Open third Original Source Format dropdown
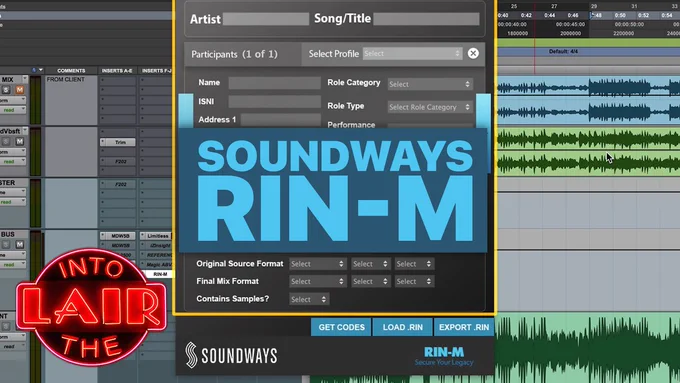 (414, 264)
